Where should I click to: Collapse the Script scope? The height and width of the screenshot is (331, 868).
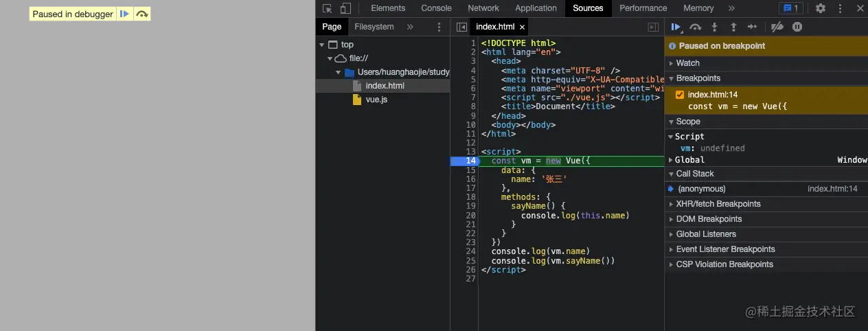coord(671,137)
